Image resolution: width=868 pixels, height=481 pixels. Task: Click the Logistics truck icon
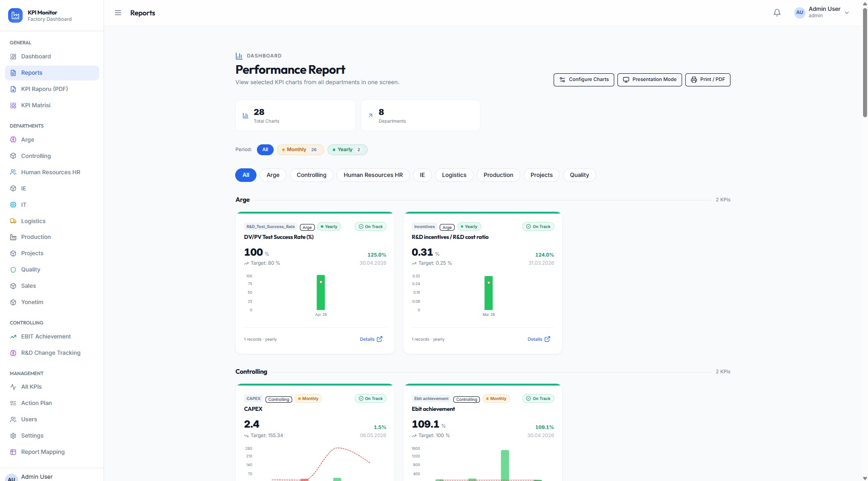[x=13, y=221]
